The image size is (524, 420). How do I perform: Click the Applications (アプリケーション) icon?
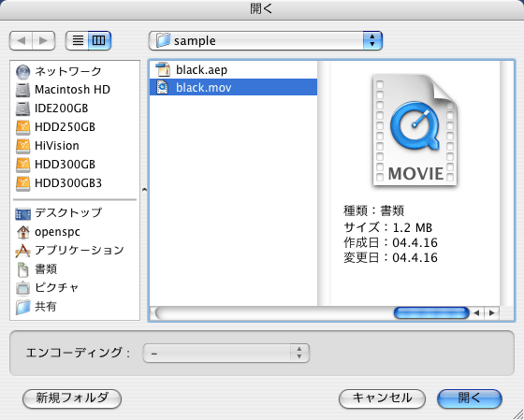click(x=23, y=251)
